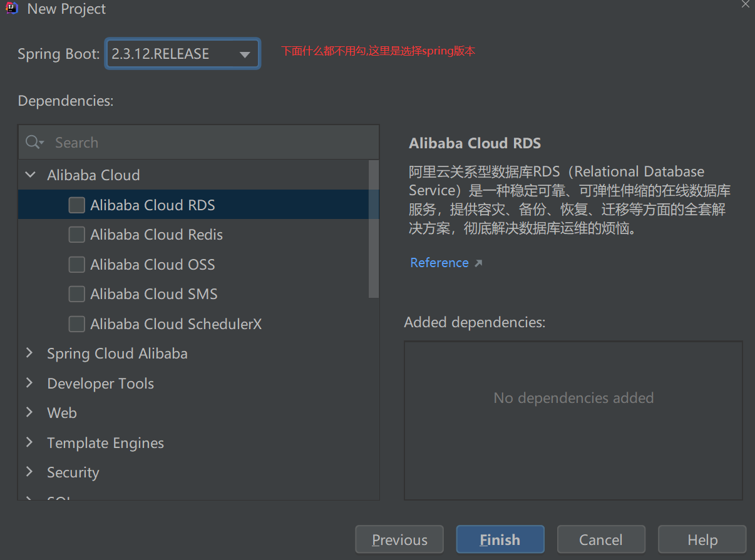This screenshot has width=755, height=560.
Task: Select the Alibaba Cloud Redis row label
Action: [157, 235]
